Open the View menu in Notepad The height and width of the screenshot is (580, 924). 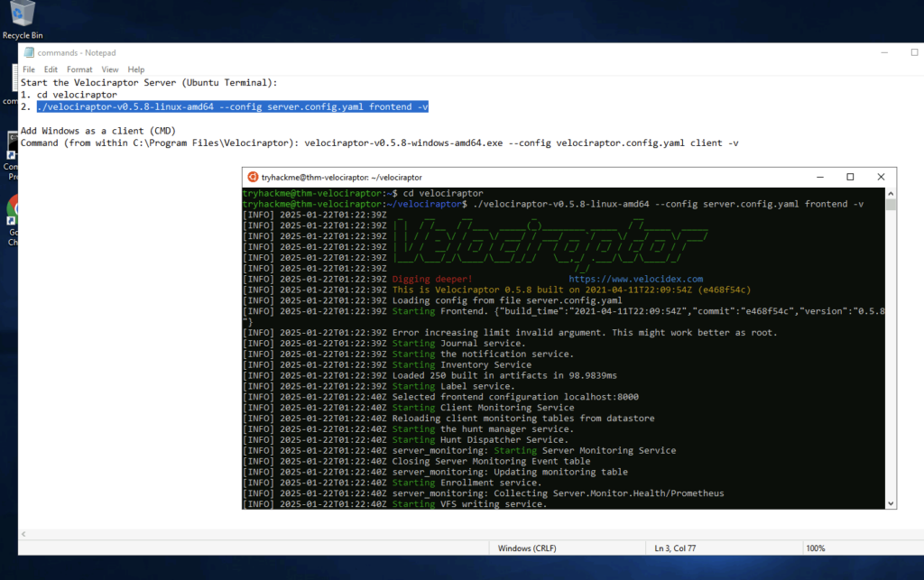[109, 69]
